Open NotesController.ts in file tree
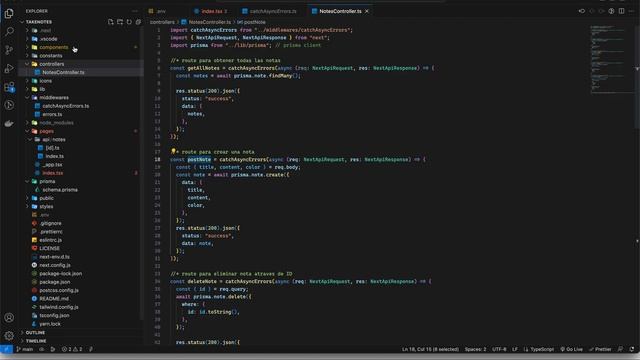 tap(63, 73)
